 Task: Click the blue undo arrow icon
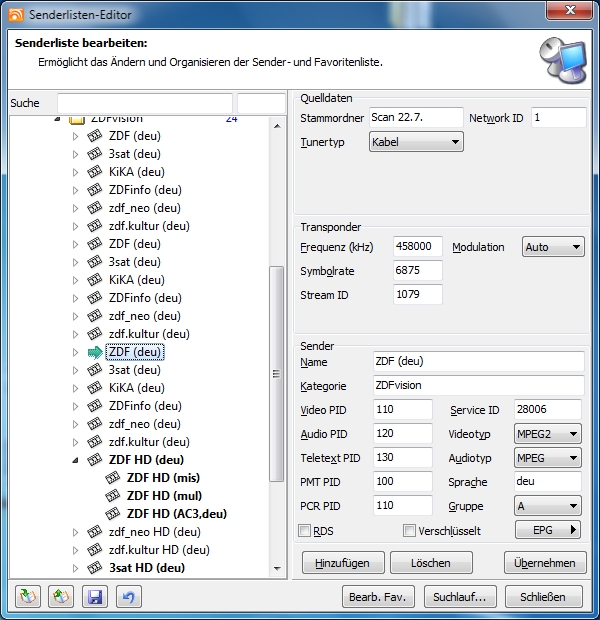click(x=129, y=597)
